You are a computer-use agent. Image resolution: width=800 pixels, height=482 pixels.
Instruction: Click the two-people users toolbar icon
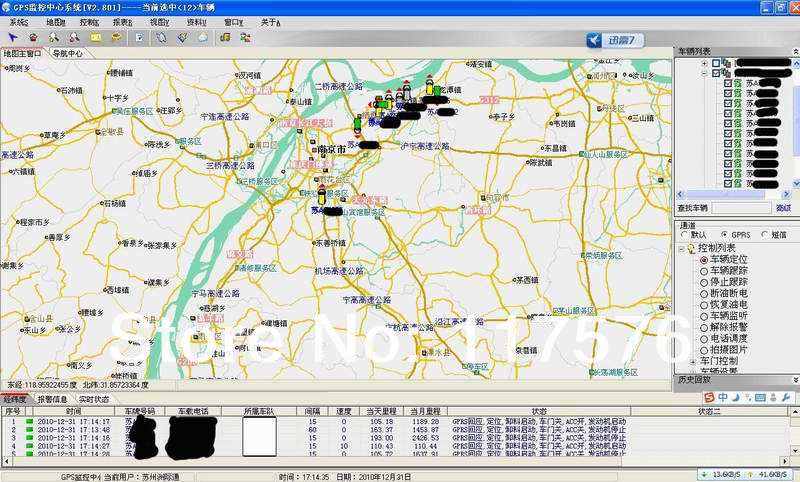(x=245, y=37)
